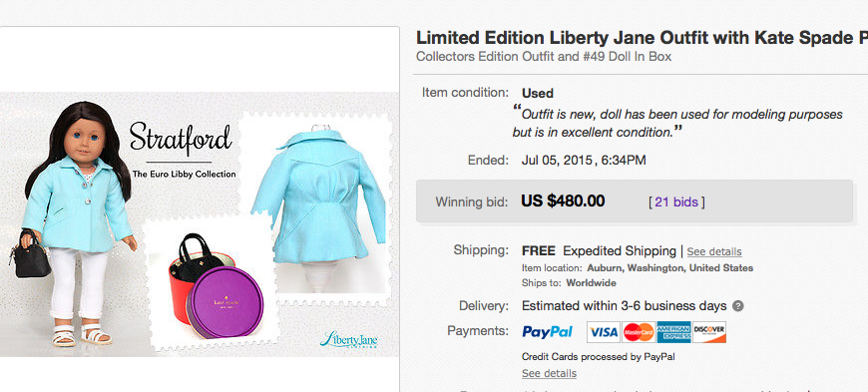The height and width of the screenshot is (392, 868).
Task: Click the purple Kate Spade box lid
Action: pyautogui.click(x=224, y=302)
